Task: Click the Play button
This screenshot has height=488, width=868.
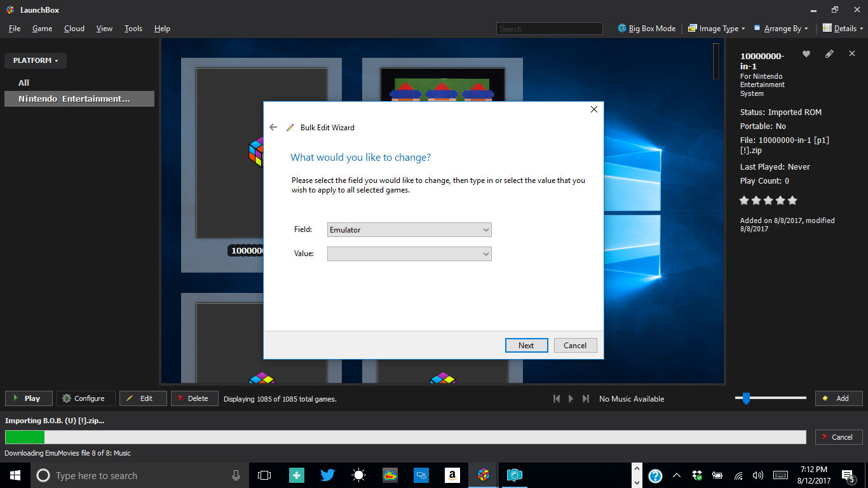Action: [29, 398]
